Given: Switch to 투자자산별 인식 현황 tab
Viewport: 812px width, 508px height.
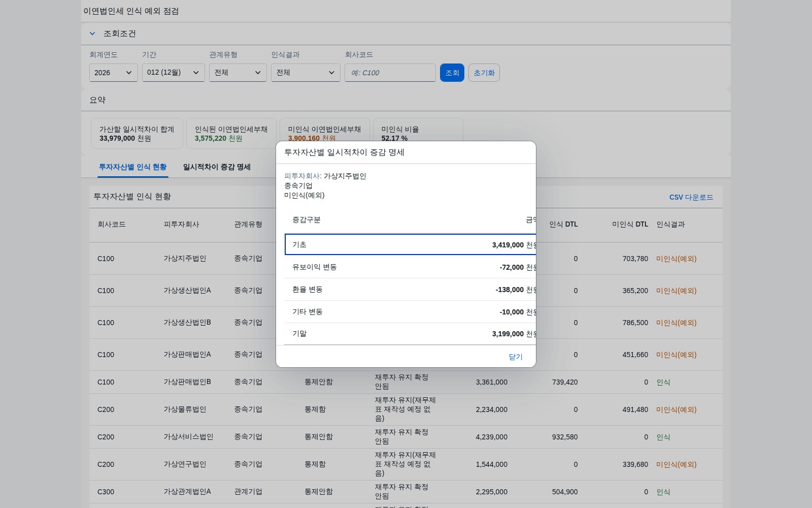Looking at the screenshot, I should pyautogui.click(x=132, y=167).
